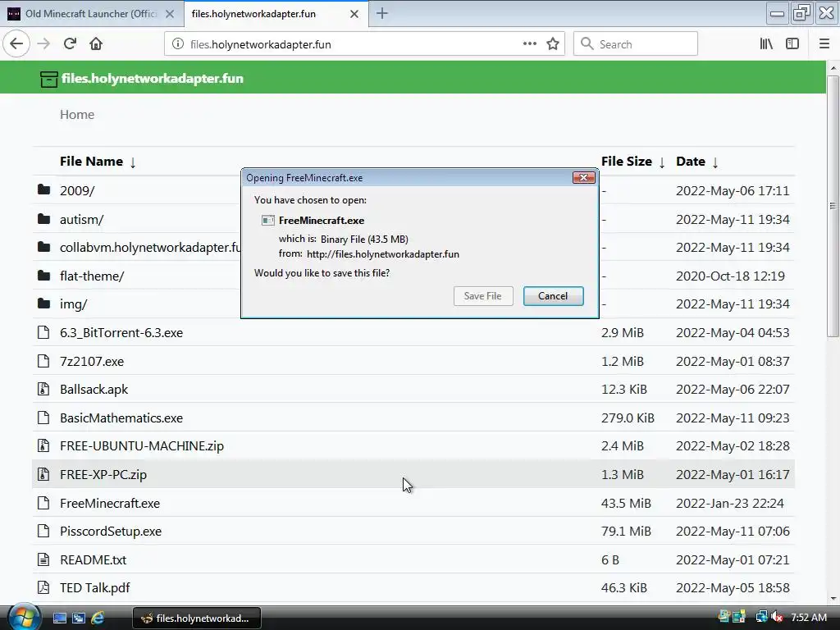Download PisscordSetup.exe

click(111, 532)
